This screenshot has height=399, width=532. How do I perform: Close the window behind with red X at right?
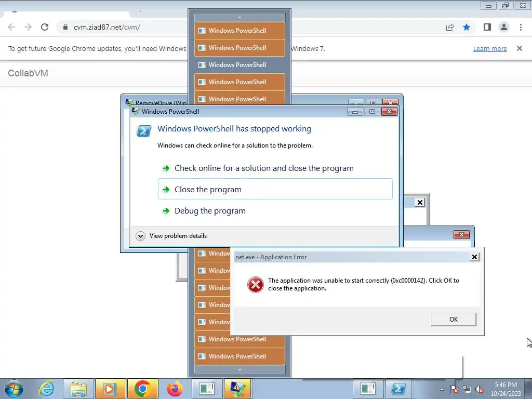[461, 234]
